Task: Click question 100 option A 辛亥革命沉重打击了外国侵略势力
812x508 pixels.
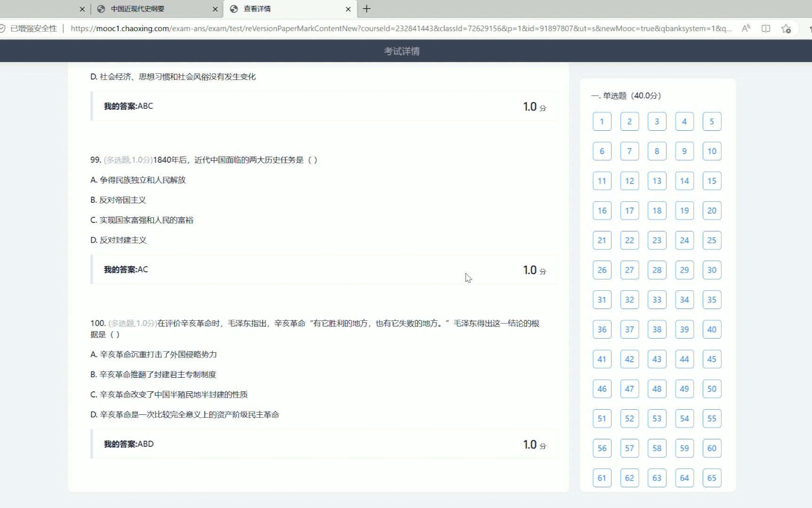Action: [x=154, y=354]
